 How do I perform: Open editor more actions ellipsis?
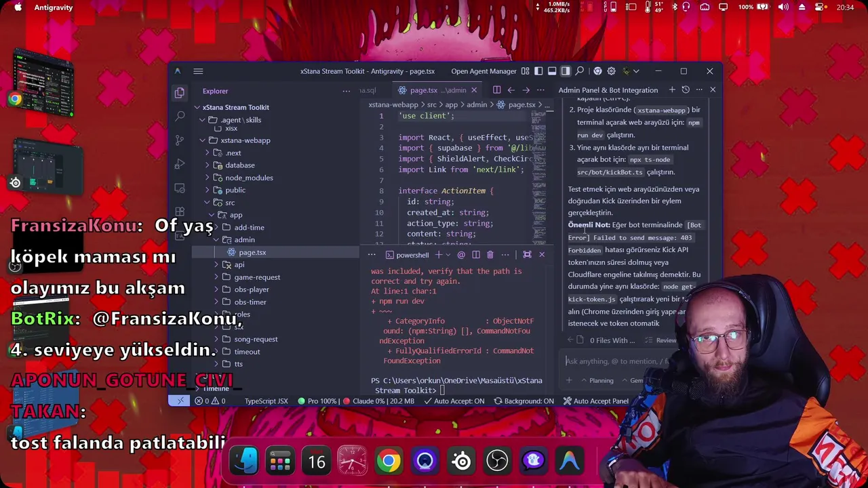coord(540,90)
